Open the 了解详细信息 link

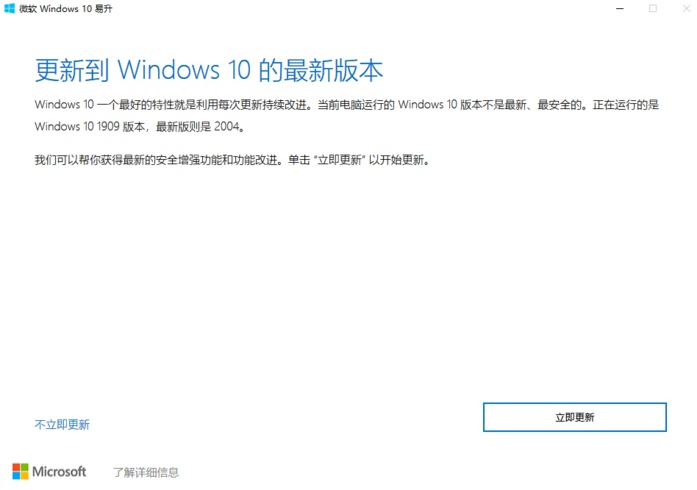point(146,472)
